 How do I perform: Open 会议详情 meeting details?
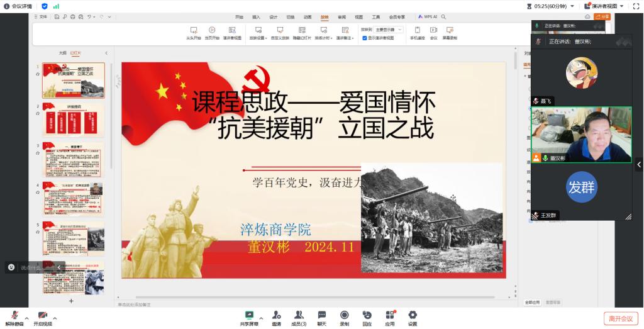18,6
